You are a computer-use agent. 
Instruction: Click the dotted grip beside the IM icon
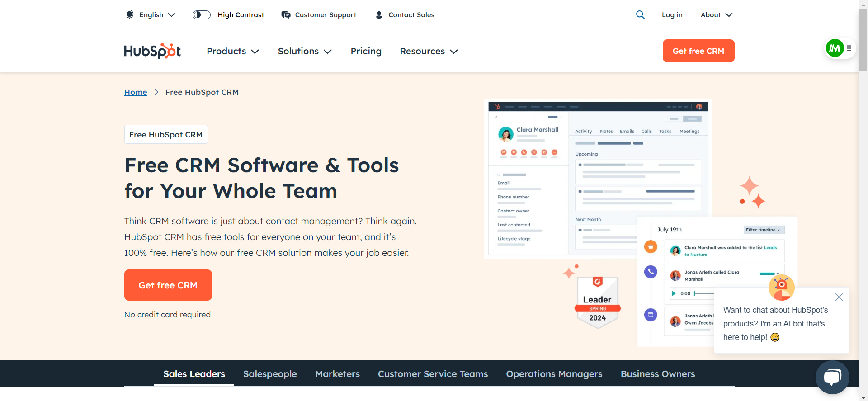coord(849,48)
